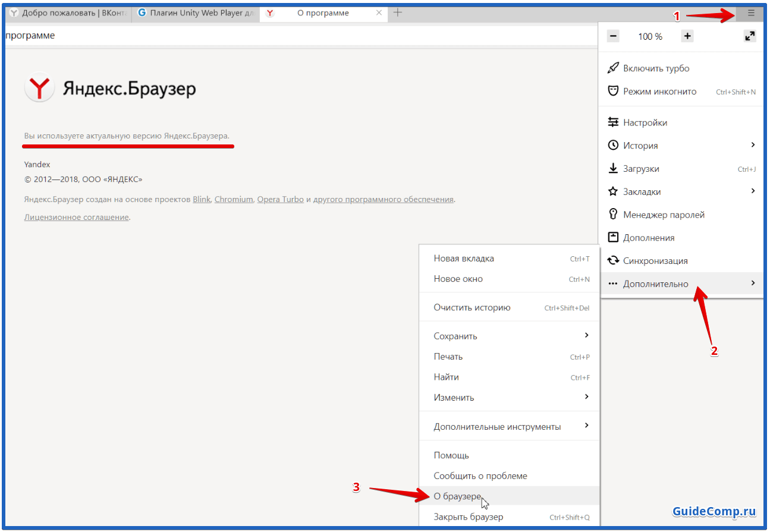
Task: Switch to Добро пожаловать ВКонтакте tab
Action: pyautogui.click(x=68, y=12)
